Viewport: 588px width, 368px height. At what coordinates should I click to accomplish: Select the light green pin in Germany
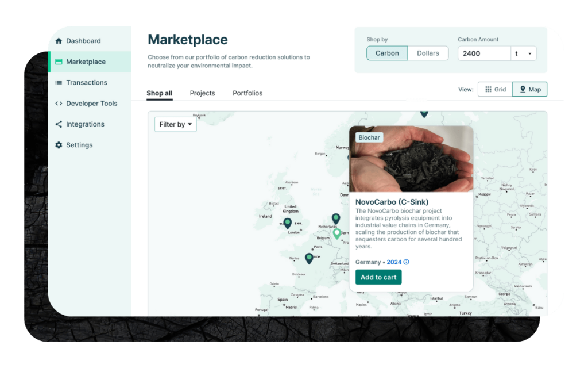pyautogui.click(x=336, y=233)
